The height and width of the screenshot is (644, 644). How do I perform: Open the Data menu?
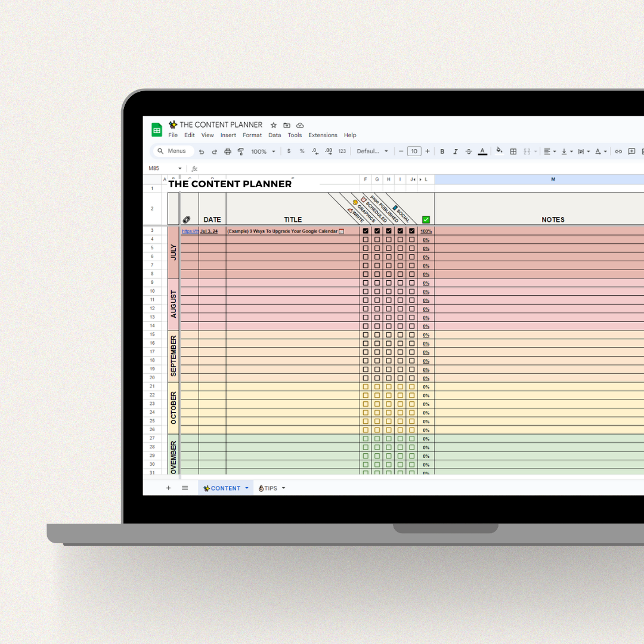275,135
